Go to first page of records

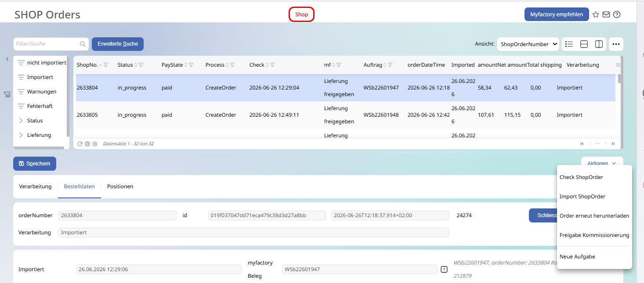point(582,143)
